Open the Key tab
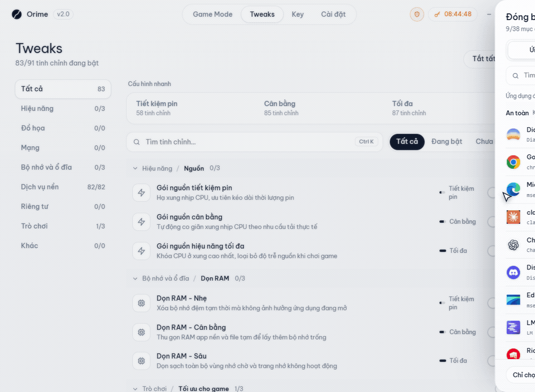 point(298,14)
